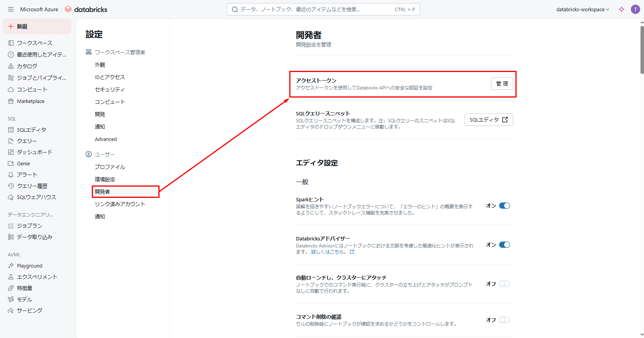Click the 管理 button for アクセストークン
Screen dimensions: 644x338
click(x=502, y=84)
